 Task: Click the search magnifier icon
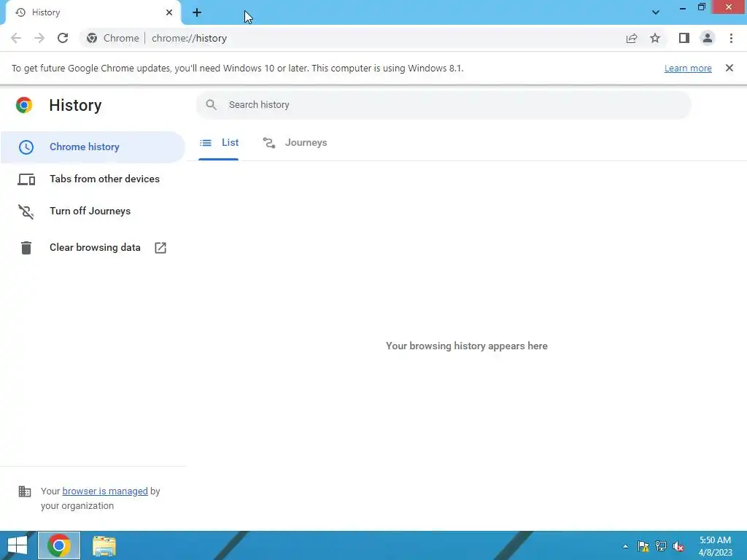(x=211, y=105)
